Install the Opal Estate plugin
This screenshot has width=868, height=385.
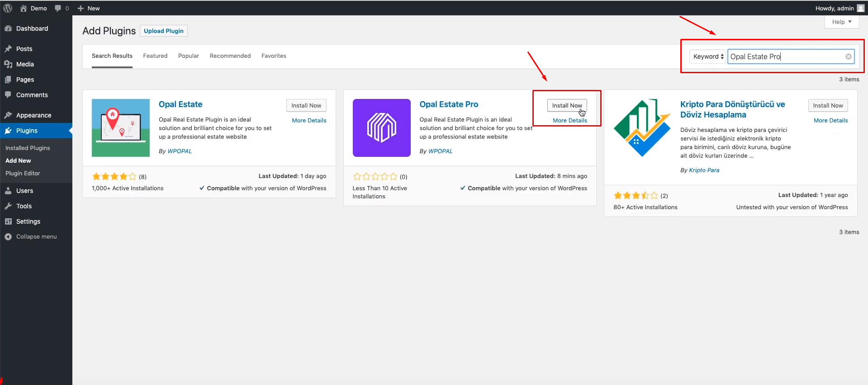point(306,105)
